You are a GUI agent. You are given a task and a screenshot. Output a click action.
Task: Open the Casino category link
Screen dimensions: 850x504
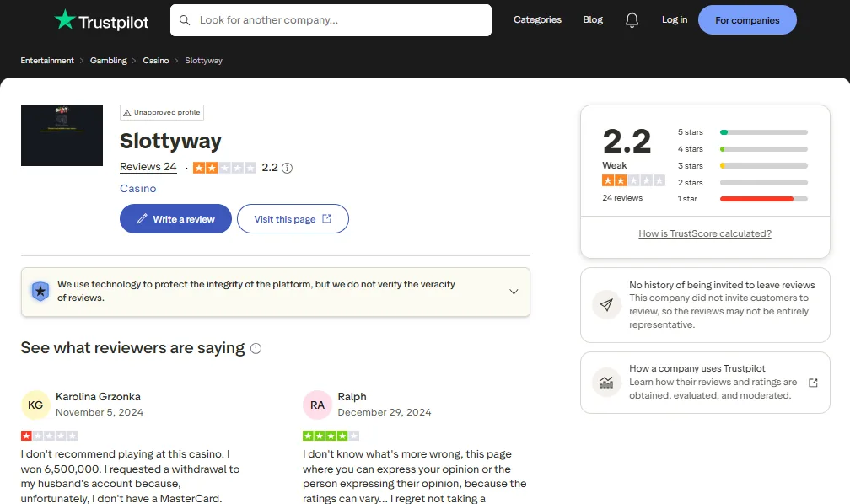(137, 189)
